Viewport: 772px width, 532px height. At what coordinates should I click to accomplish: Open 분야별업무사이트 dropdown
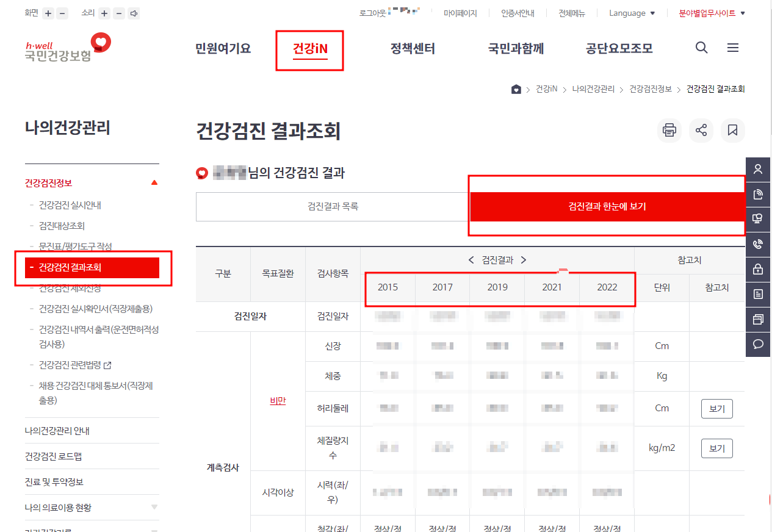pos(712,13)
